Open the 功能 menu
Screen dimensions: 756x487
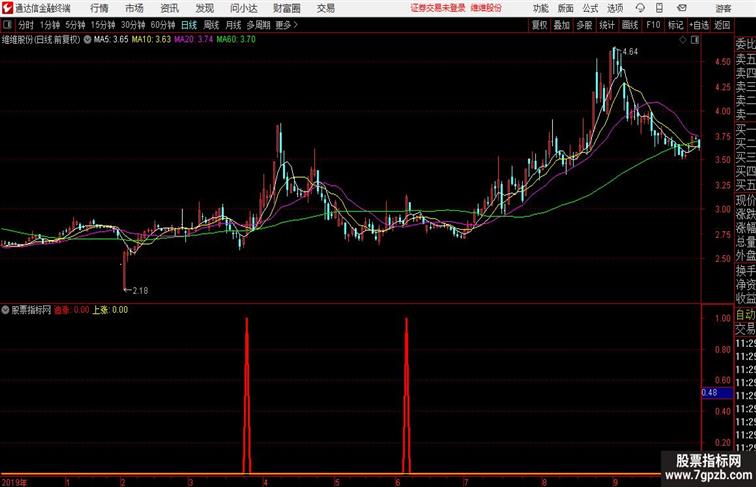point(540,8)
